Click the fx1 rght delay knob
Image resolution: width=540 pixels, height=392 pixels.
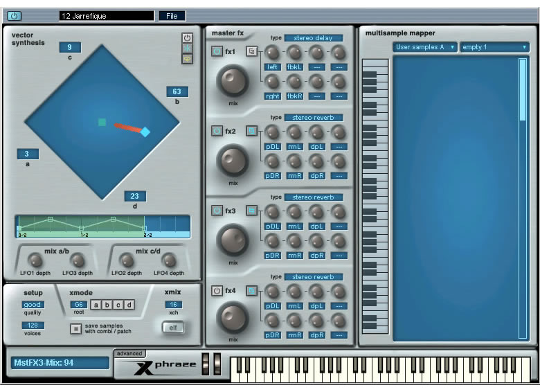(272, 82)
